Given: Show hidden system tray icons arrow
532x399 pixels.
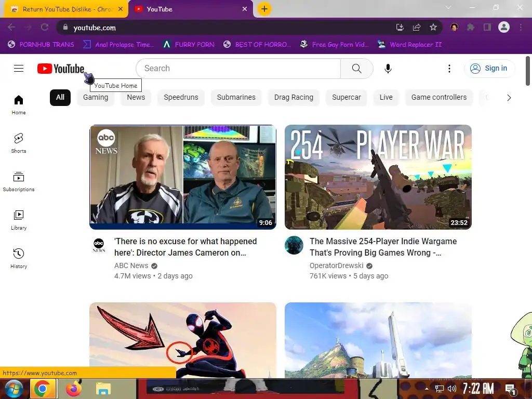Looking at the screenshot, I should pos(427,389).
